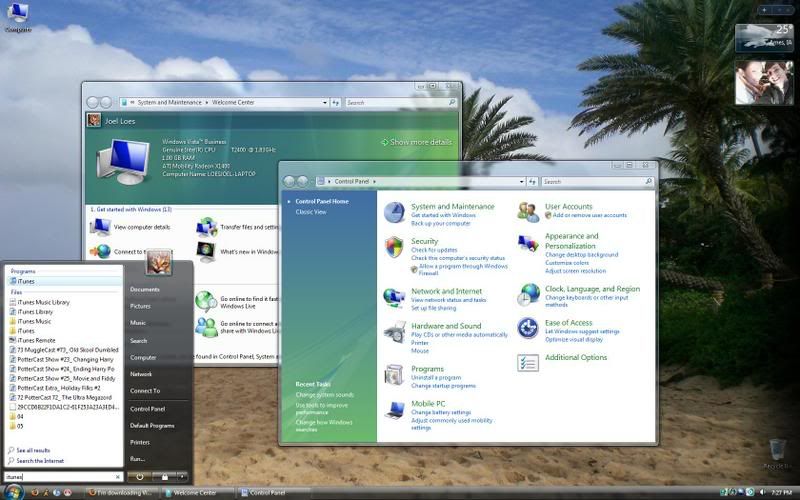The width and height of the screenshot is (800, 500).
Task: Click Change system sounds recent task
Action: pos(324,395)
